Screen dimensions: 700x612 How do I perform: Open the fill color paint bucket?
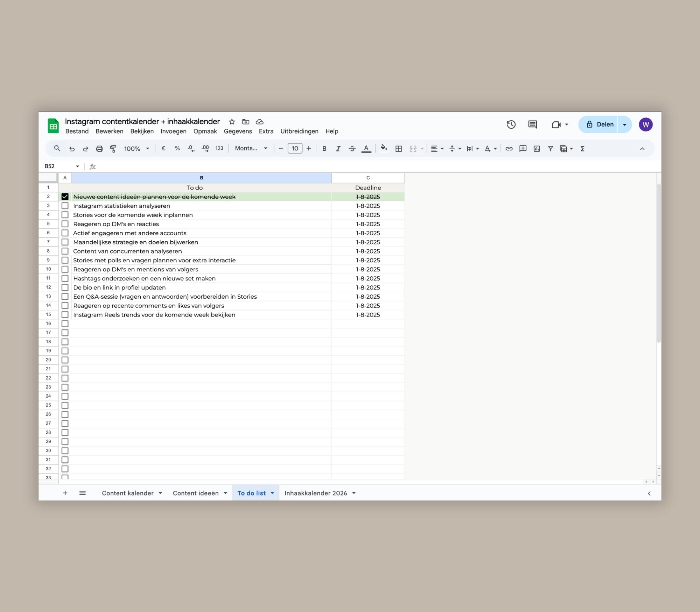(384, 148)
